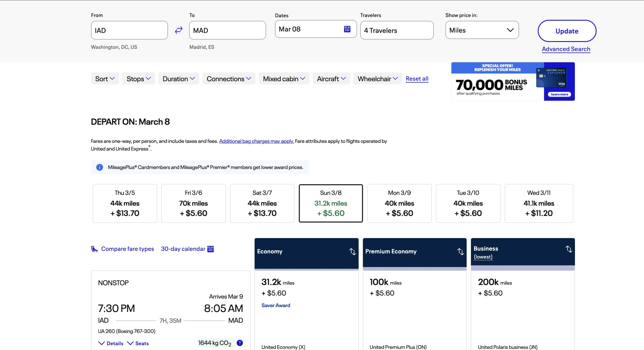This screenshot has width=644, height=350.
Task: Open the Advanced Search link
Action: tap(566, 49)
